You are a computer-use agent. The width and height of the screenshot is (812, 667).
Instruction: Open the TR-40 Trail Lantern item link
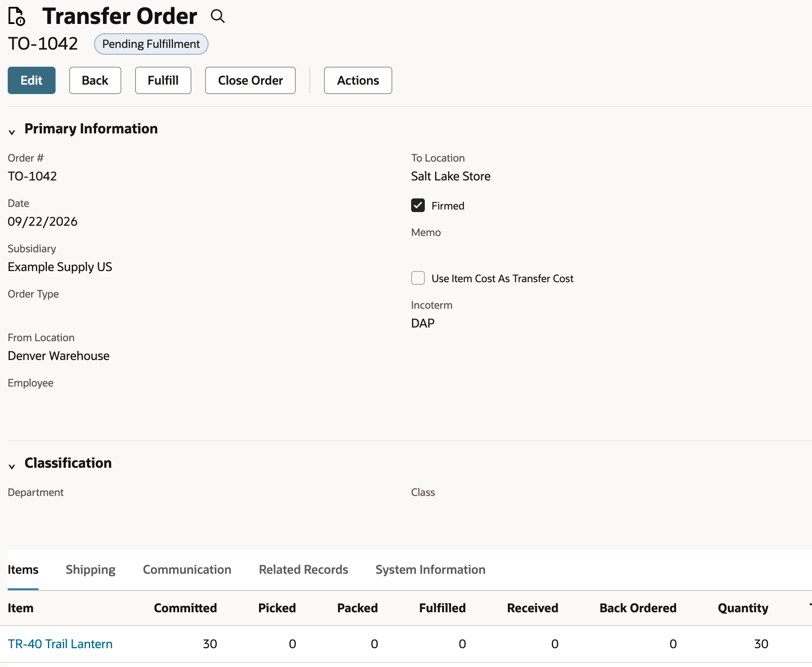coord(60,644)
